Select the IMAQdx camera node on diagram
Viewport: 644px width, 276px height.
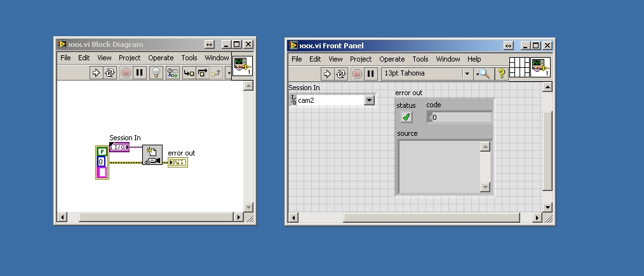(x=152, y=155)
